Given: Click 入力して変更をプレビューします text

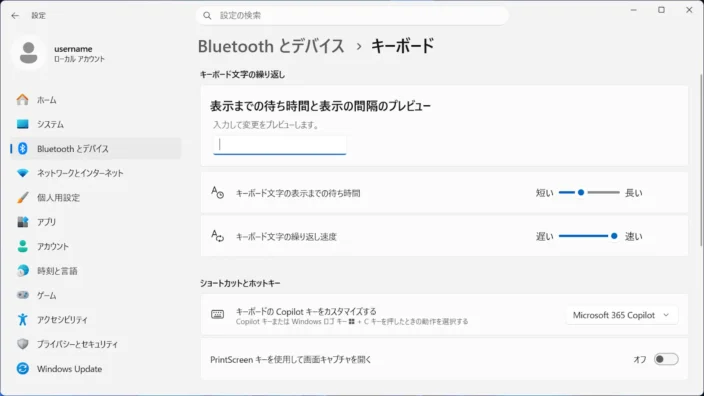Looking at the screenshot, I should pos(266,125).
